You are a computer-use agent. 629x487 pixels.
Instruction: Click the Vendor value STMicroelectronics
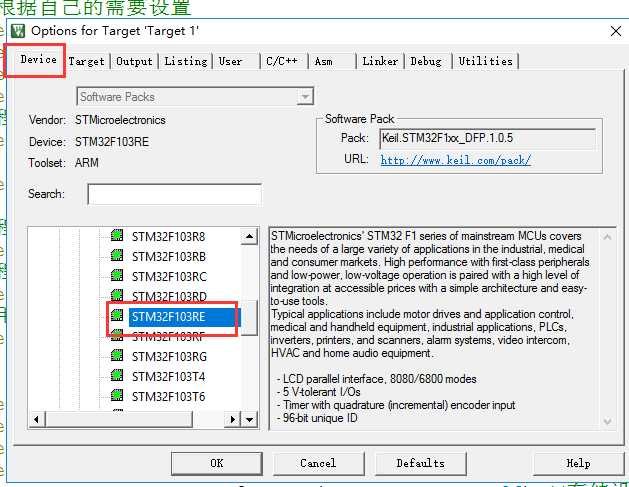[x=120, y=120]
